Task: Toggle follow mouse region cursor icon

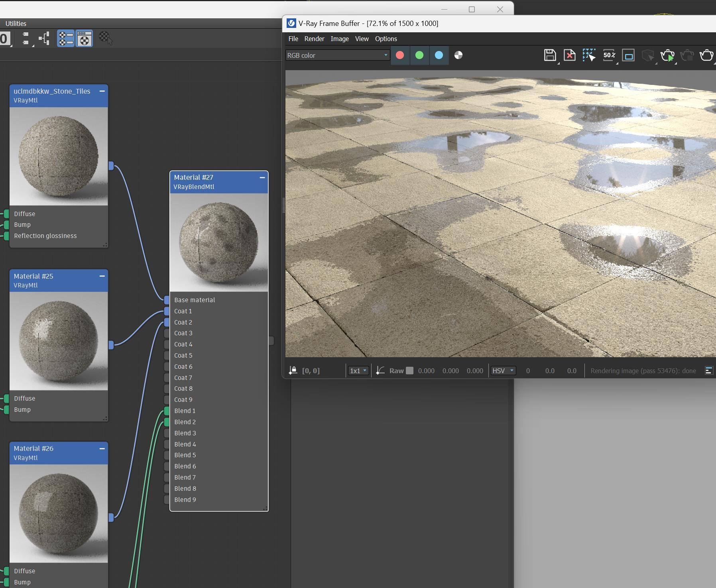Action: [589, 55]
